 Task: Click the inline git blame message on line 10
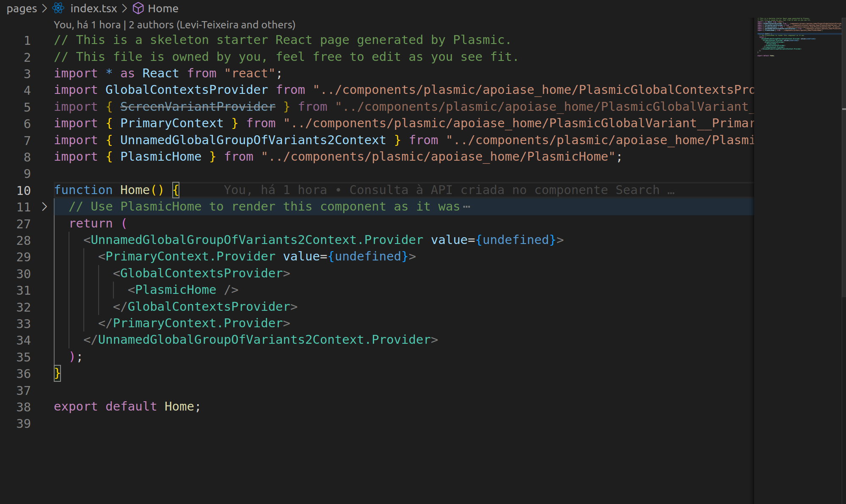[449, 190]
